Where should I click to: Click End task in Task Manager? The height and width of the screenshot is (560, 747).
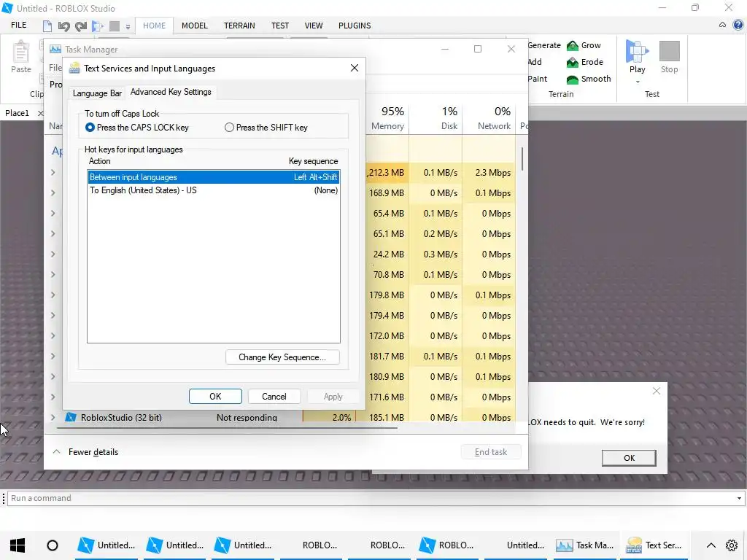(491, 452)
